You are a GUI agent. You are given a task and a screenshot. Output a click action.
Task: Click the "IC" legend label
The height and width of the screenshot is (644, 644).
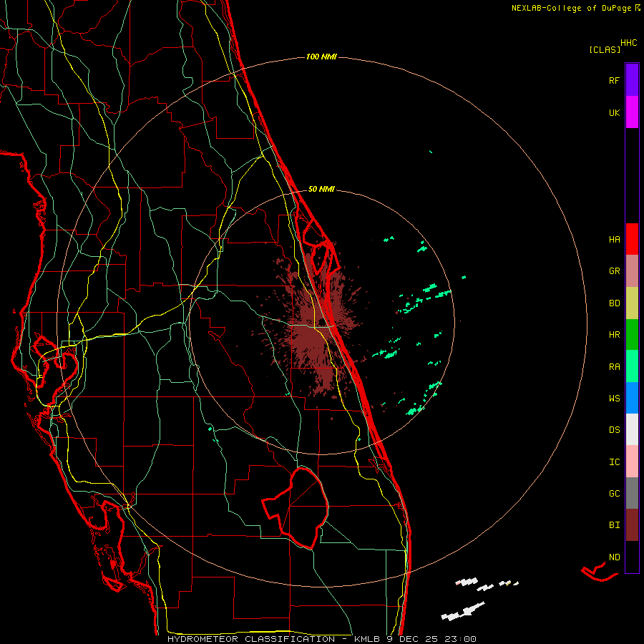(614, 462)
